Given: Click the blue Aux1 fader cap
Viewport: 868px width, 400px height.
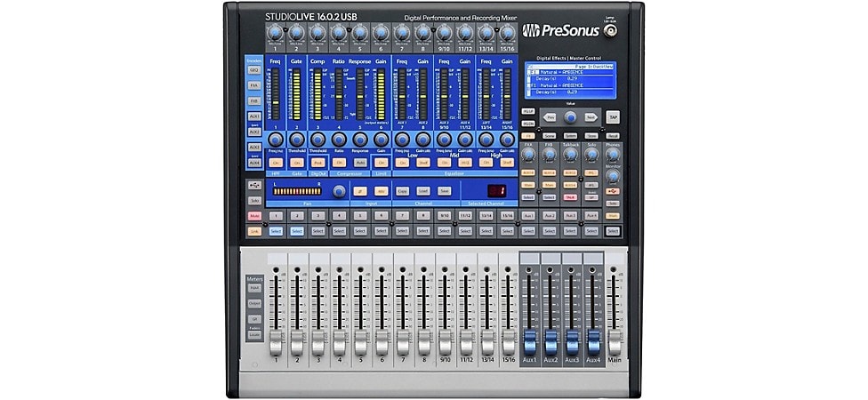Looking at the screenshot, I should (x=530, y=342).
